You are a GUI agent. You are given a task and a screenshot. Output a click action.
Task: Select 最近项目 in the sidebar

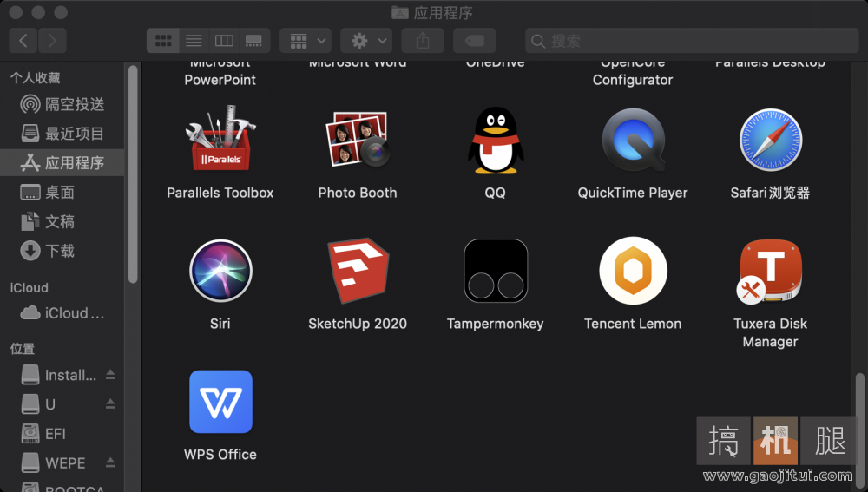click(x=62, y=134)
